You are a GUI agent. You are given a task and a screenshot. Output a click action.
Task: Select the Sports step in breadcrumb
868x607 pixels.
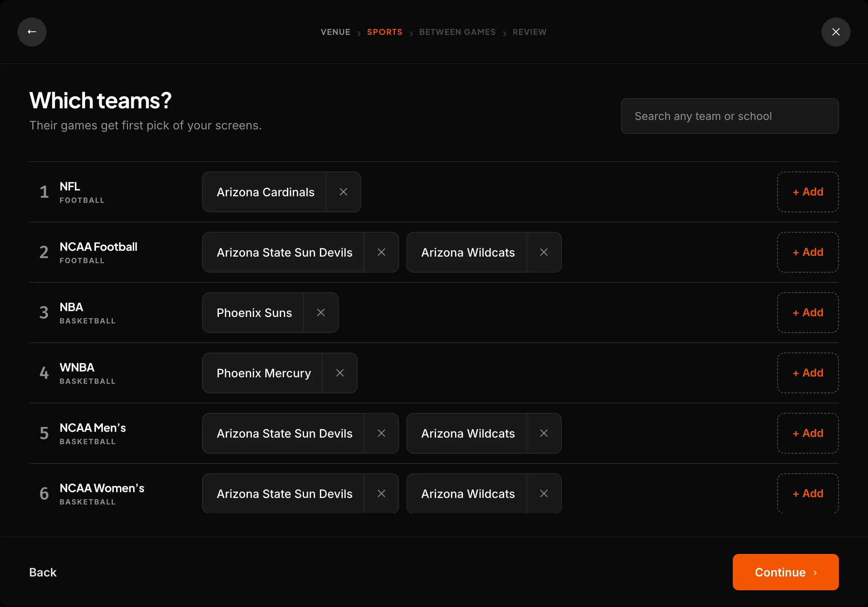[385, 32]
